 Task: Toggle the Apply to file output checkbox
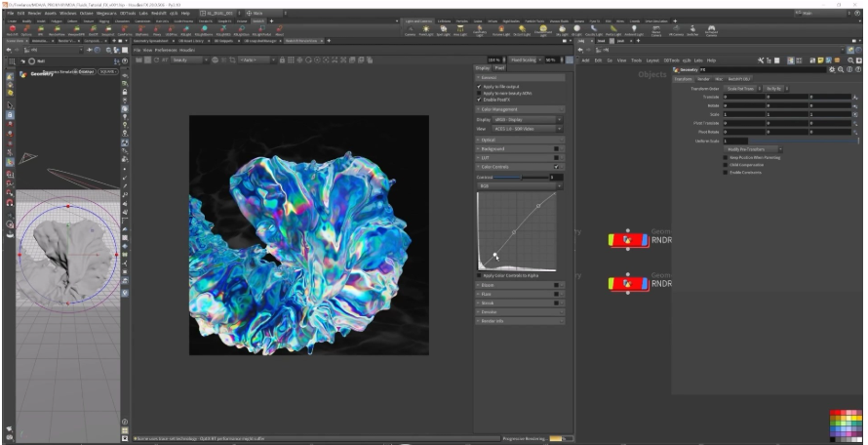tap(479, 87)
